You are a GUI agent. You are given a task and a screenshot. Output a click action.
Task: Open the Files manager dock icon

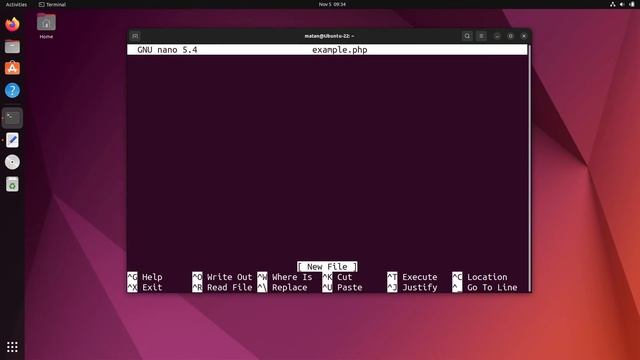click(12, 47)
